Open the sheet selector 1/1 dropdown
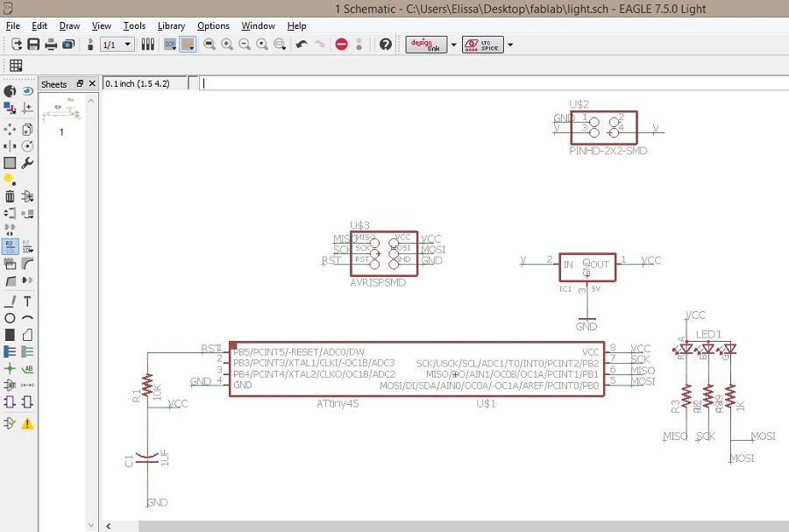This screenshot has height=532, width=789. click(x=117, y=45)
